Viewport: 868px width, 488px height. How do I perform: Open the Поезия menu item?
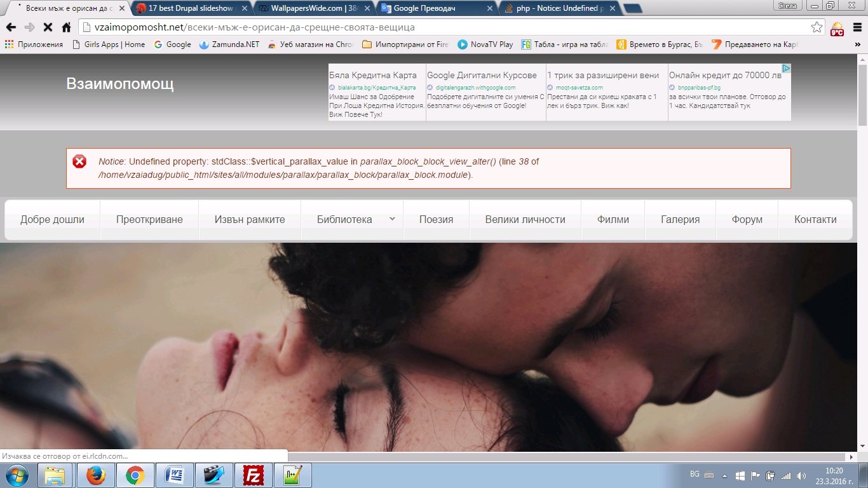coord(436,219)
